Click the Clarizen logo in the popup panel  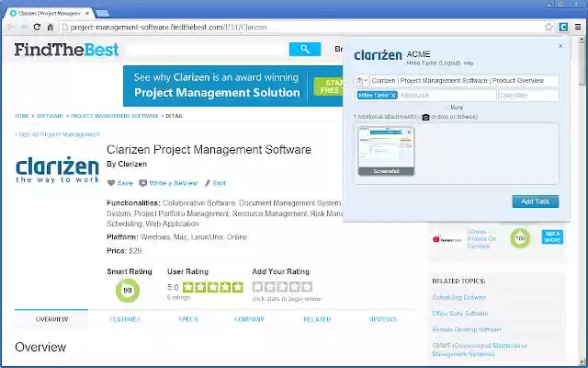(378, 55)
